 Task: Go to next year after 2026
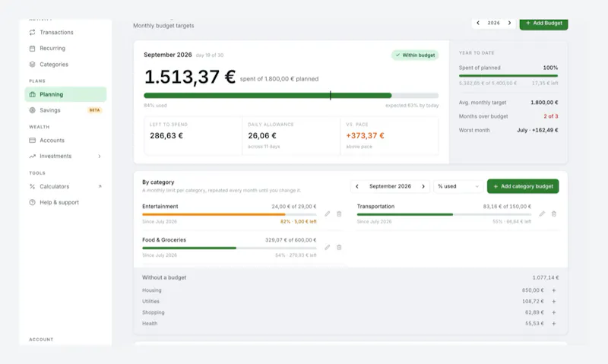pos(509,23)
